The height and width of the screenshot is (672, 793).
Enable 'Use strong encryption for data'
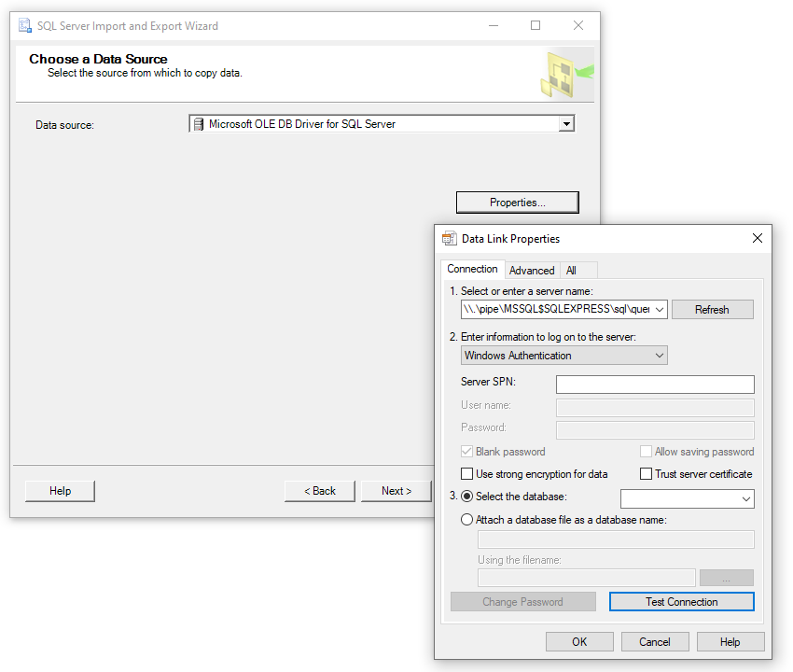466,473
